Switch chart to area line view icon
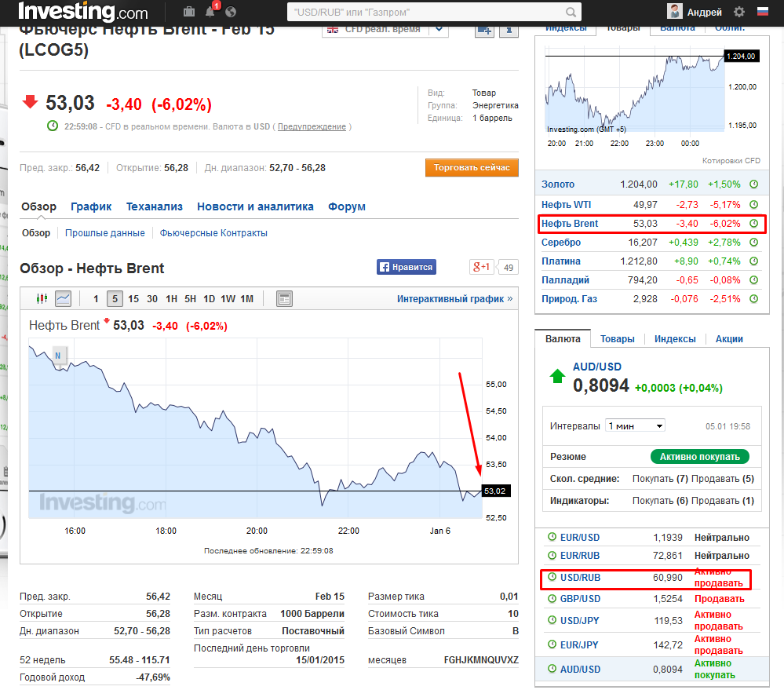 63,298
